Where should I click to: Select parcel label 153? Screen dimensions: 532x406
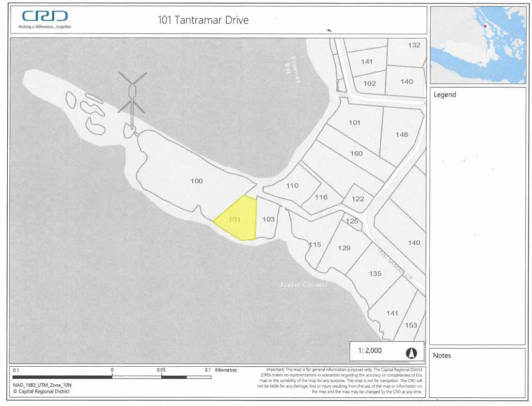411,325
